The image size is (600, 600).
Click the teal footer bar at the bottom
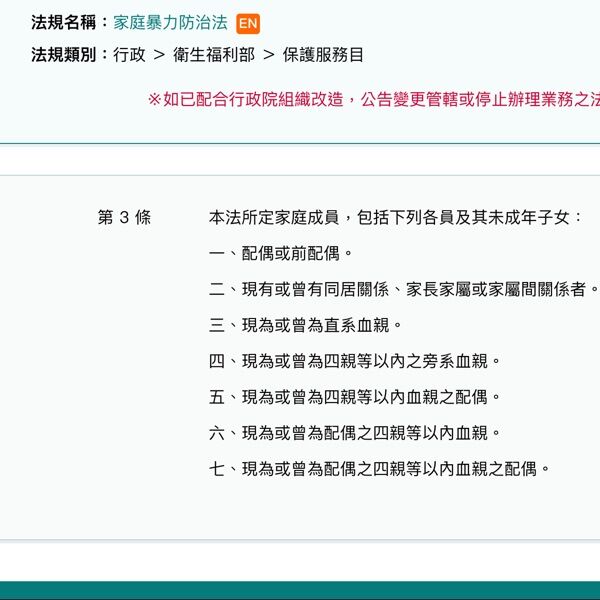[300, 590]
